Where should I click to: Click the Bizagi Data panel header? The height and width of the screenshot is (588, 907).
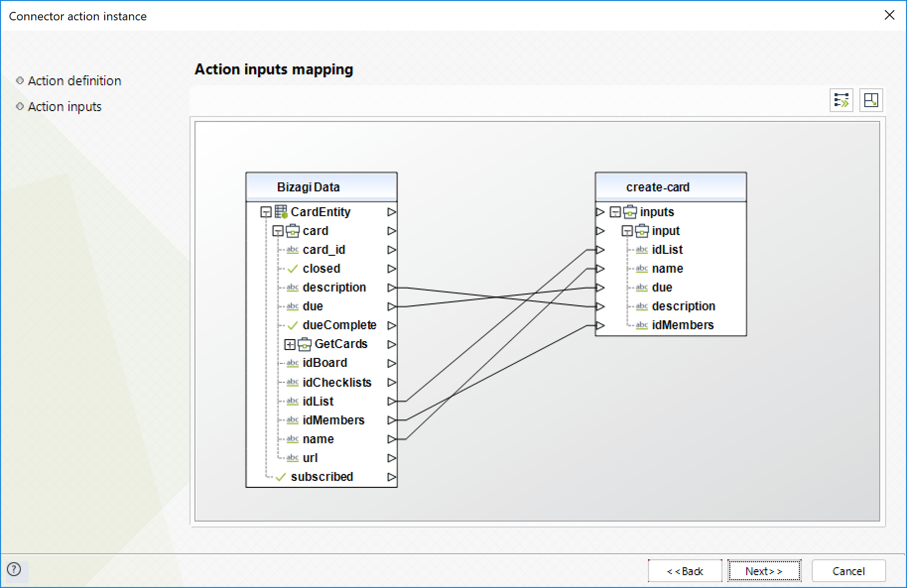322,187
